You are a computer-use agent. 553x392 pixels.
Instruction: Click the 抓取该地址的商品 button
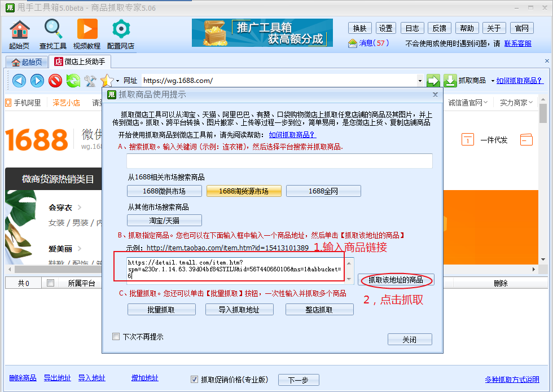(x=396, y=280)
